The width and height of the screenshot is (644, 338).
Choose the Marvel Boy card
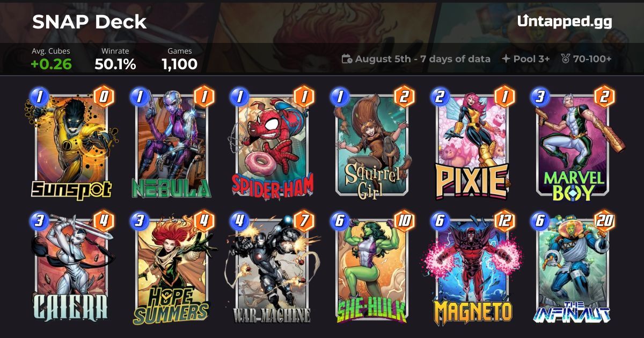point(574,144)
